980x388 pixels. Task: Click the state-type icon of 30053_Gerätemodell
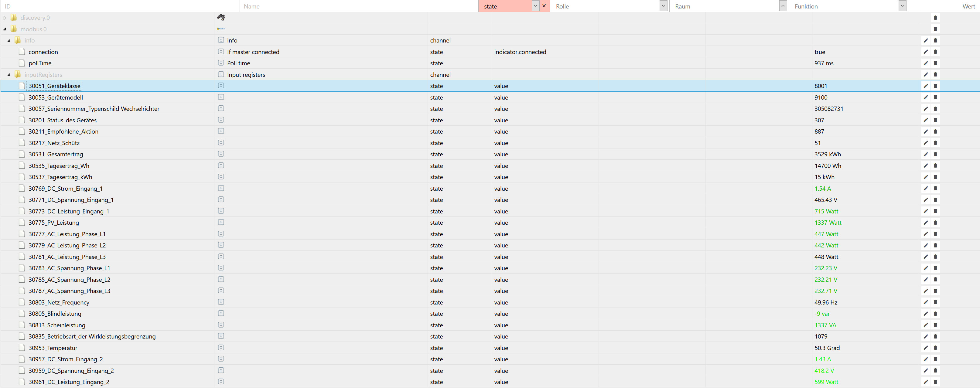[221, 97]
